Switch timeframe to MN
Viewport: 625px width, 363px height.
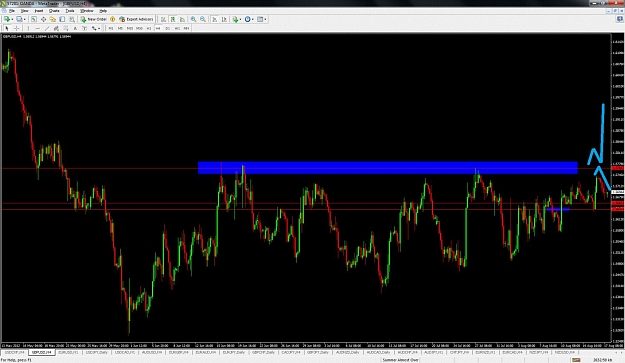pyautogui.click(x=186, y=28)
